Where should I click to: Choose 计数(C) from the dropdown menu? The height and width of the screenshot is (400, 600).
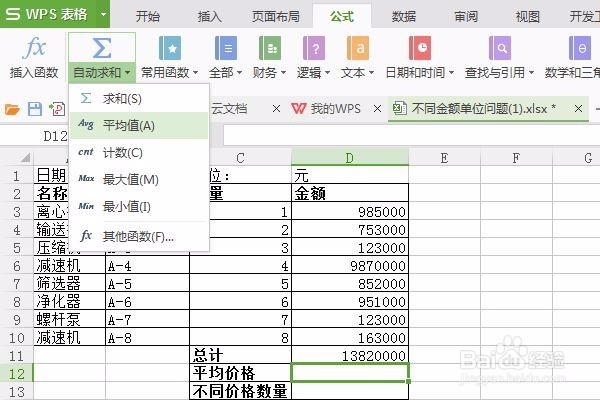tap(139, 153)
